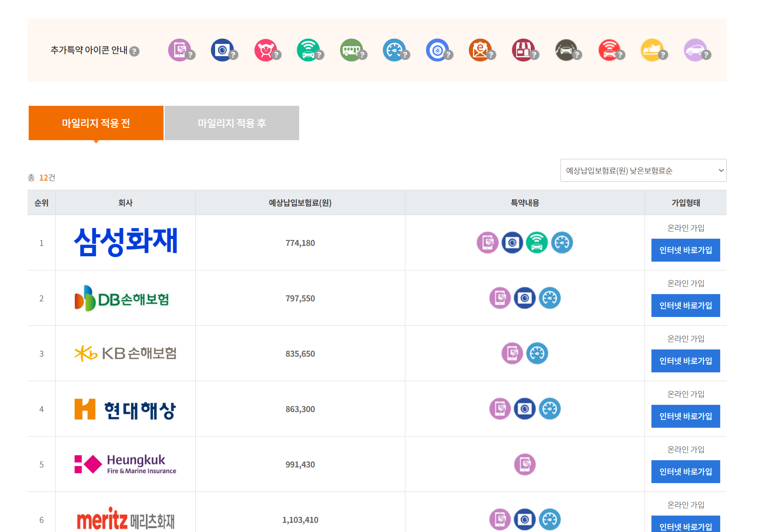Screen dimensions: 763x532
Task: Click the red wifi car icon in legend
Action: point(609,50)
